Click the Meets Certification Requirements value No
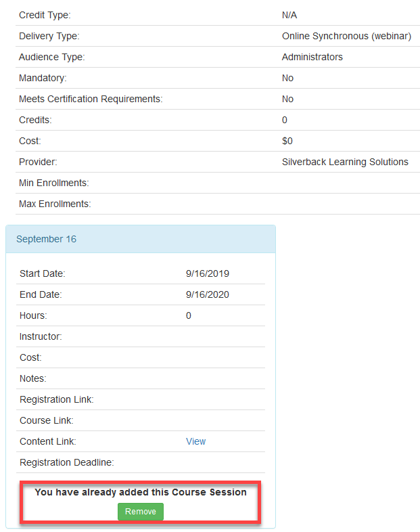 click(287, 99)
